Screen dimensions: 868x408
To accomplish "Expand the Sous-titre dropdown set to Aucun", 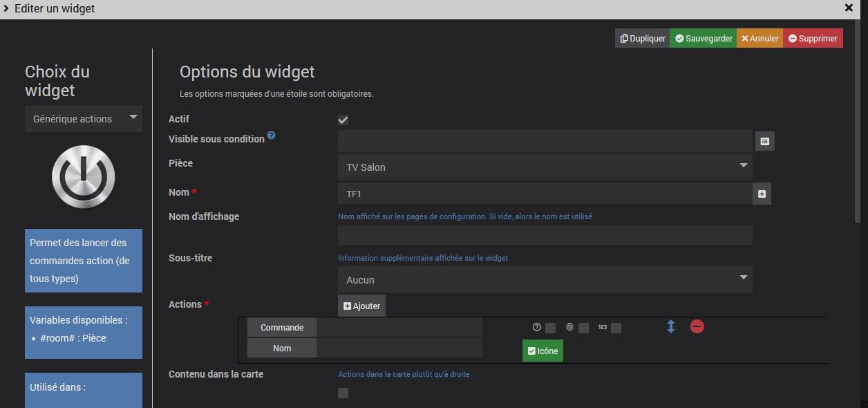I will 545,280.
